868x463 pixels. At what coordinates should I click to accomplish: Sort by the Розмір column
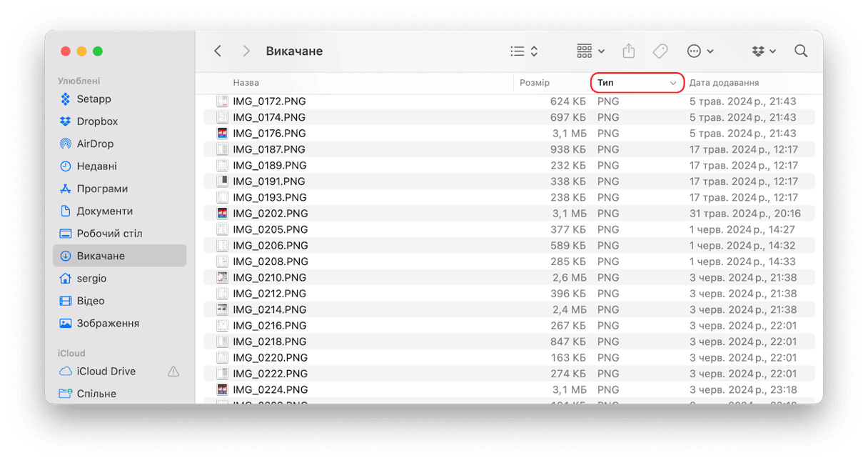(535, 83)
